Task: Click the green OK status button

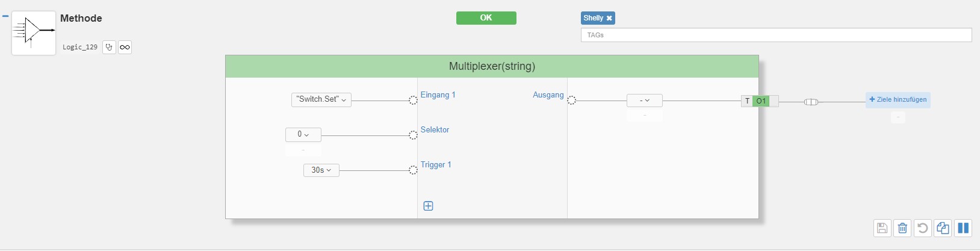Action: click(486, 18)
